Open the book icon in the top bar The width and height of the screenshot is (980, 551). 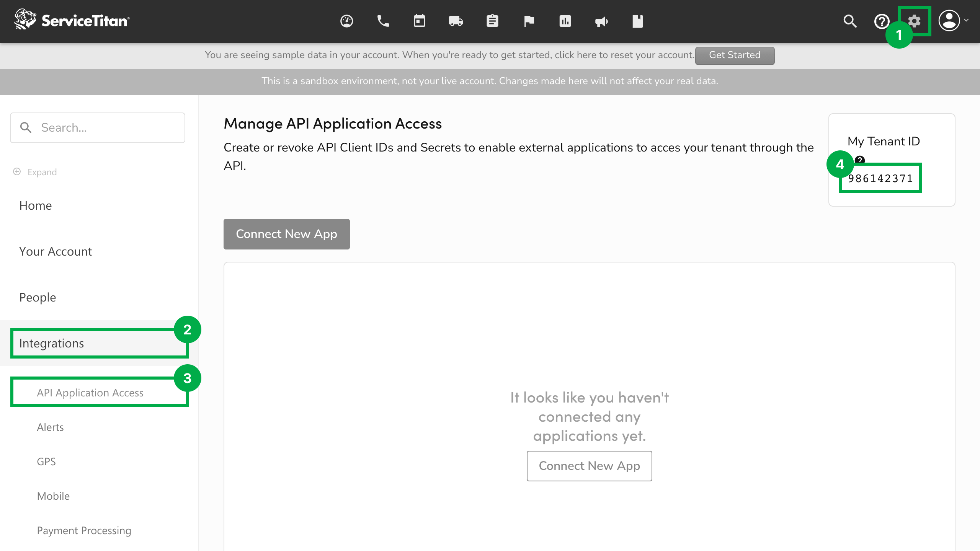click(638, 21)
